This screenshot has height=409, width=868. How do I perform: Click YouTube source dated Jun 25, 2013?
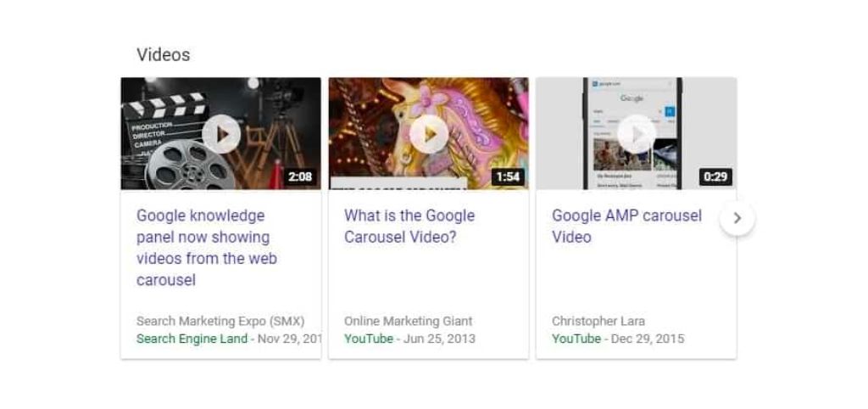(369, 339)
